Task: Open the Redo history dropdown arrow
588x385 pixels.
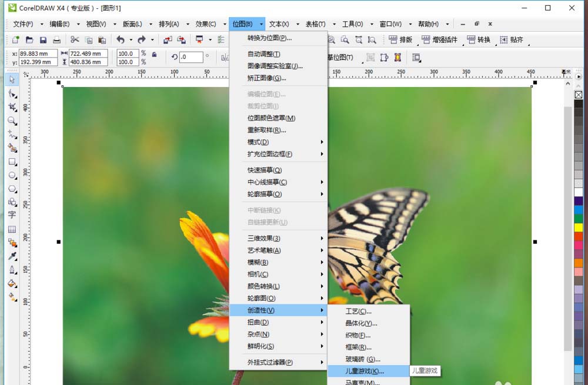Action: [x=152, y=39]
